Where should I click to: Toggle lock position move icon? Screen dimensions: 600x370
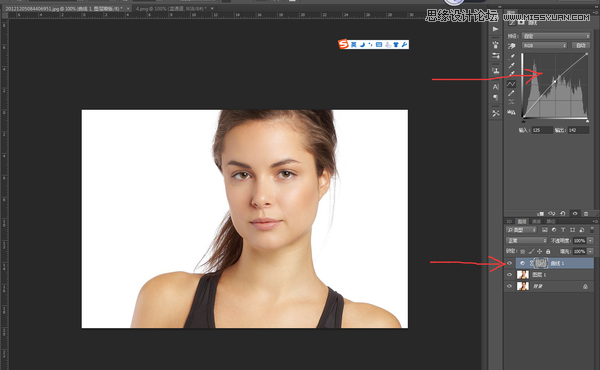(x=540, y=251)
